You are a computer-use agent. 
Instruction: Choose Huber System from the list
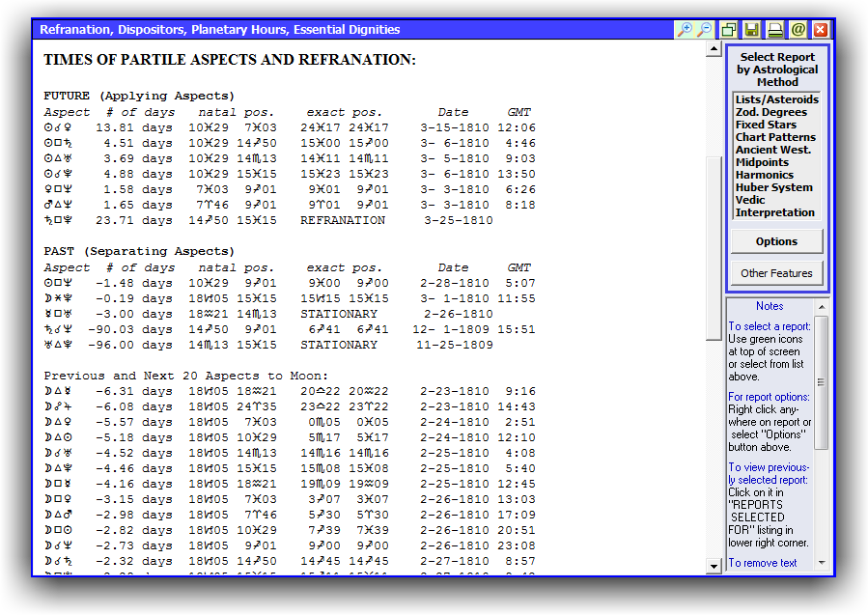click(775, 187)
